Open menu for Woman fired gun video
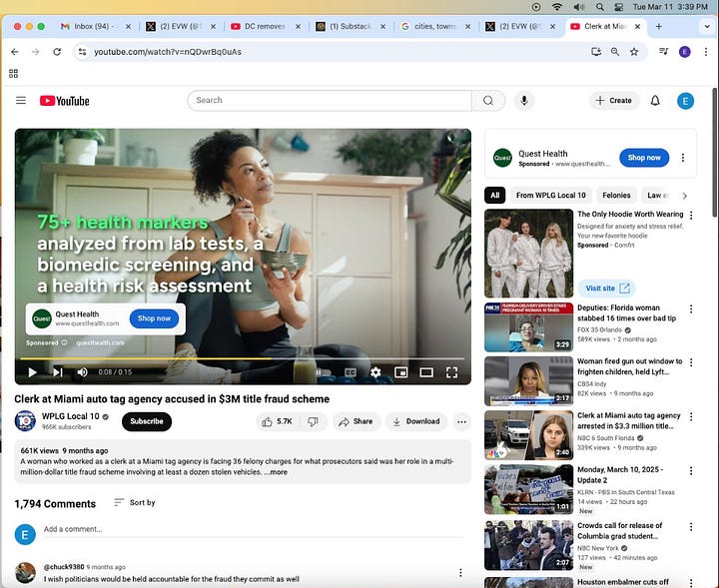Image resolution: width=719 pixels, height=588 pixels. pos(691,362)
